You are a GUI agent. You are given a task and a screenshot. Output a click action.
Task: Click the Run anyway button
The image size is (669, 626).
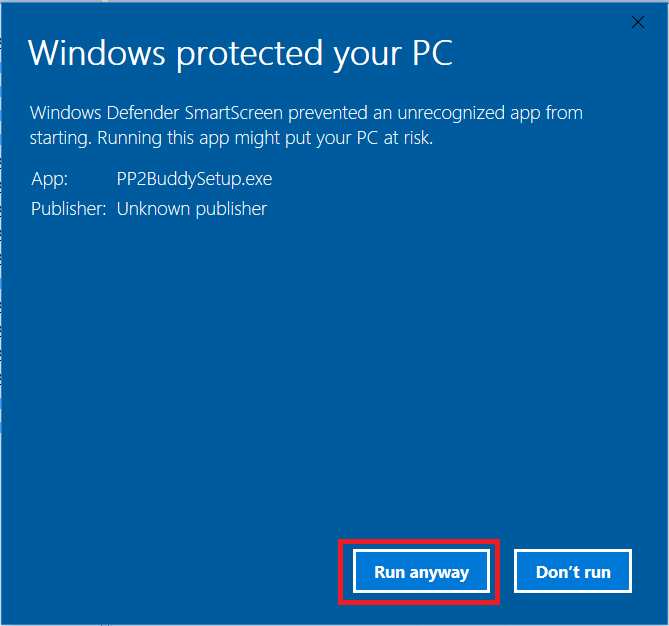coord(421,572)
